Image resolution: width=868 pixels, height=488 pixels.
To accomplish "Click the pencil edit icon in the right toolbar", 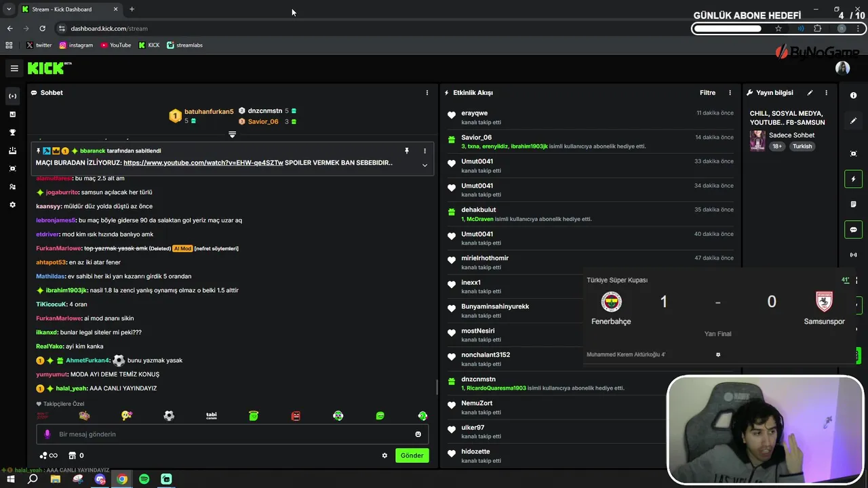I will pos(854,121).
